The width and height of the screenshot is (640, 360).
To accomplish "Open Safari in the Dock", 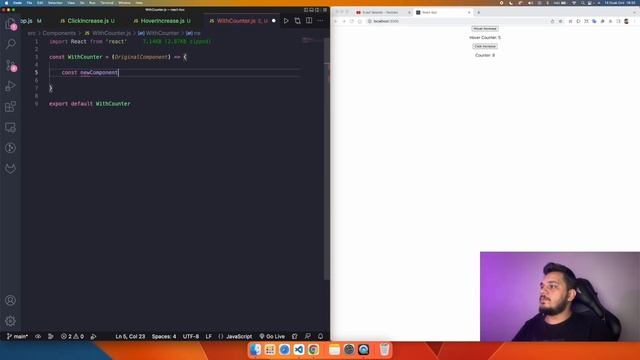I will tap(284, 349).
